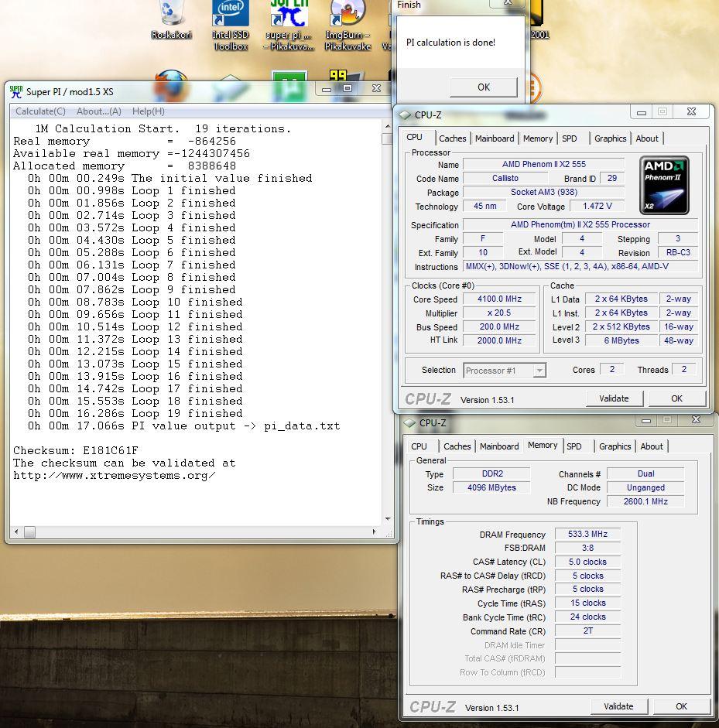Click Super PI horizontal scrollbar left arrow
Viewport: 719px width, 728px height.
pos(17,531)
